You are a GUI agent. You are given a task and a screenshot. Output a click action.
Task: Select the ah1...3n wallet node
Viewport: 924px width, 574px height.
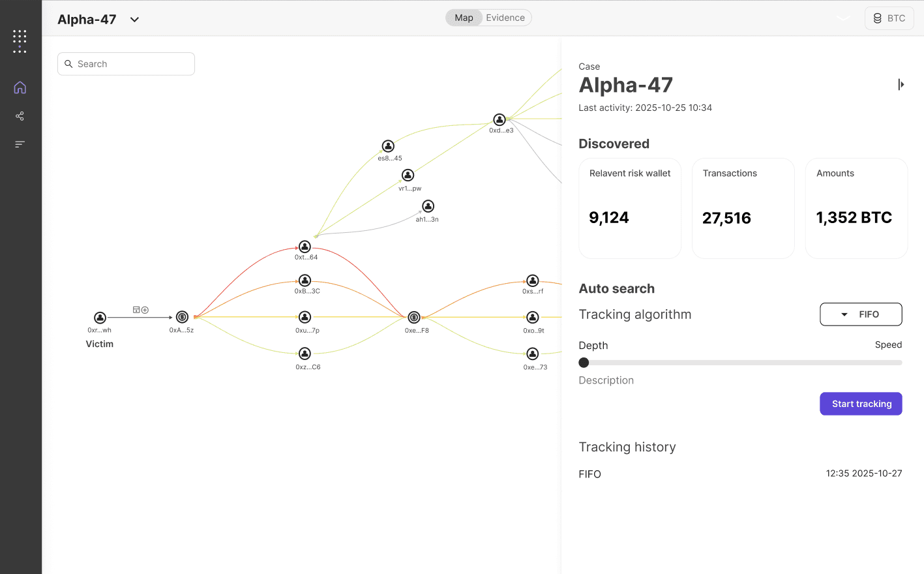click(428, 206)
